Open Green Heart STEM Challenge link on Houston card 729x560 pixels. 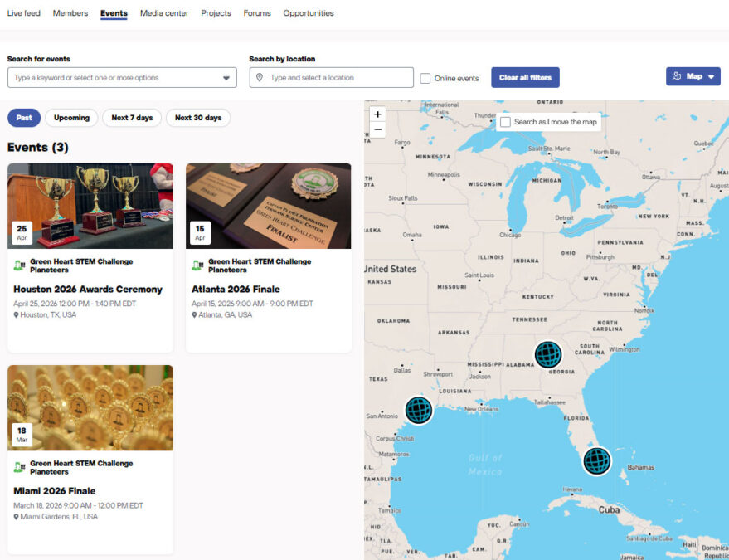click(81, 265)
